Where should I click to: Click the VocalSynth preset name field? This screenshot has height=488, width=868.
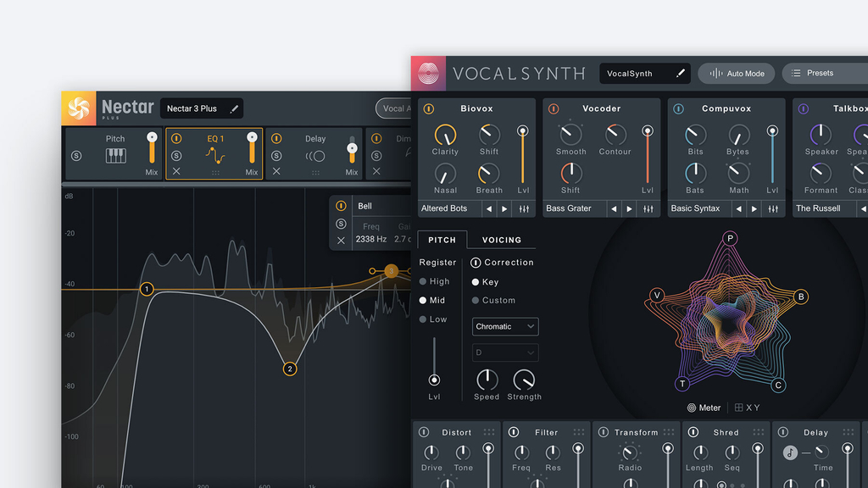645,73
